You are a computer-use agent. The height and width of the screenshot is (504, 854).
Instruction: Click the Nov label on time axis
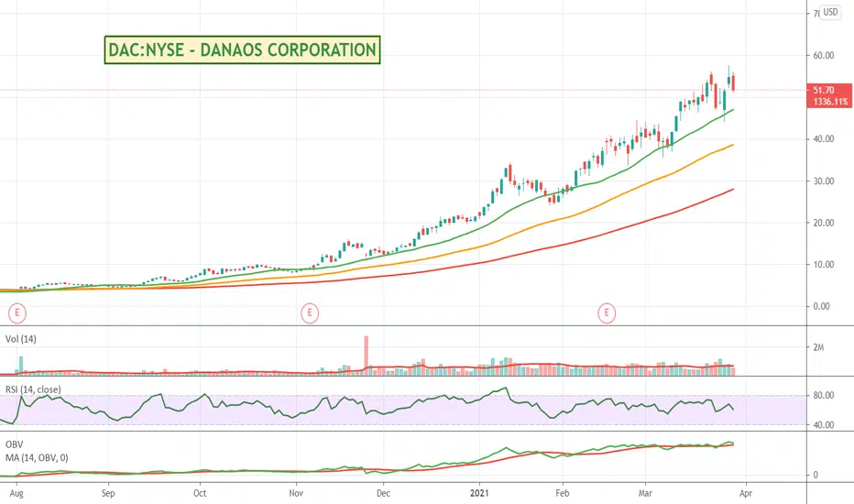click(296, 493)
